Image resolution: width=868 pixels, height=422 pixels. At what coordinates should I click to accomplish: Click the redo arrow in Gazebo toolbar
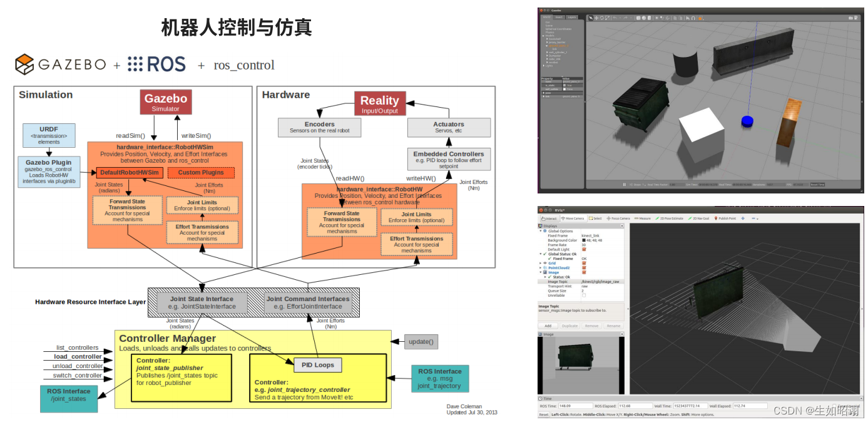[x=625, y=18]
